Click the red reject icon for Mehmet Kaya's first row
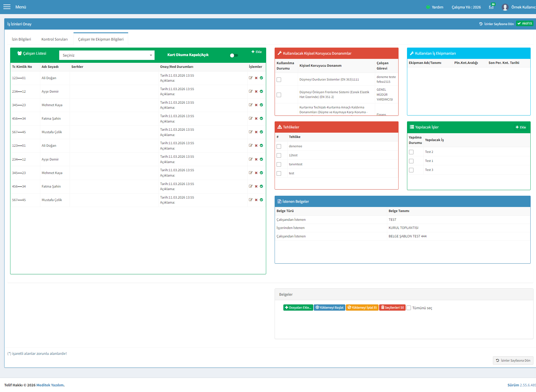 tap(256, 105)
